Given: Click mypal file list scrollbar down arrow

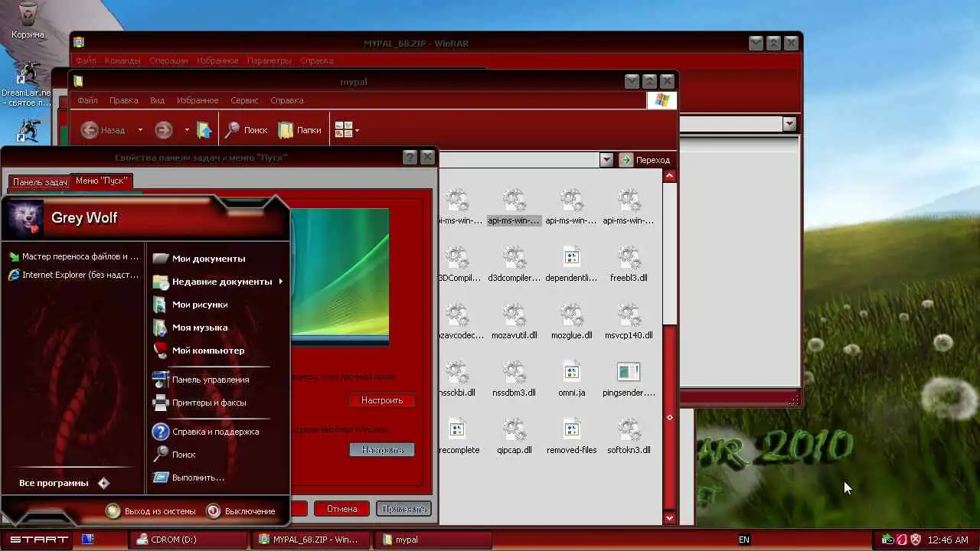Looking at the screenshot, I should point(669,518).
